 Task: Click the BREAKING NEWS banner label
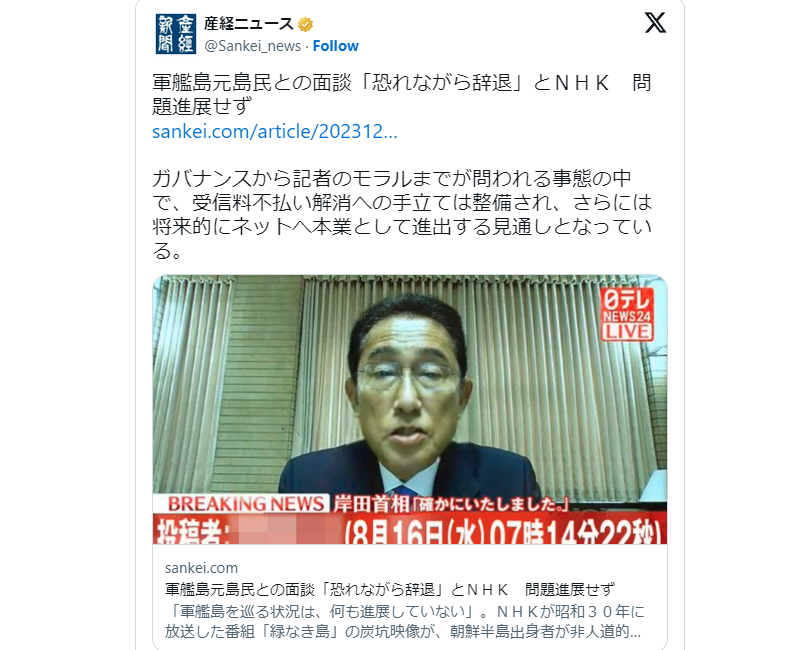[x=246, y=504]
